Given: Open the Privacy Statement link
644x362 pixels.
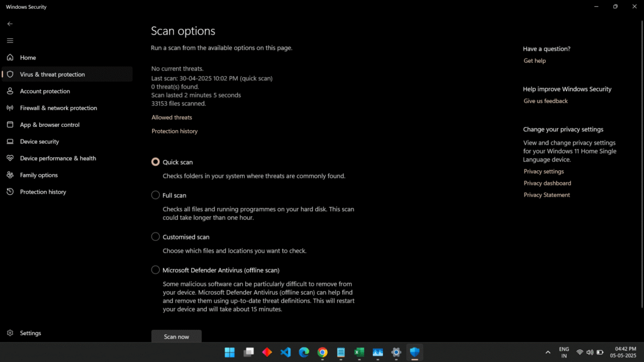Looking at the screenshot, I should (x=547, y=195).
